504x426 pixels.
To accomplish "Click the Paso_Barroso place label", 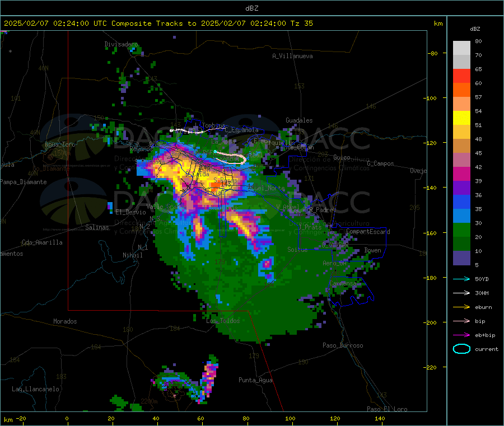I will [343, 345].
